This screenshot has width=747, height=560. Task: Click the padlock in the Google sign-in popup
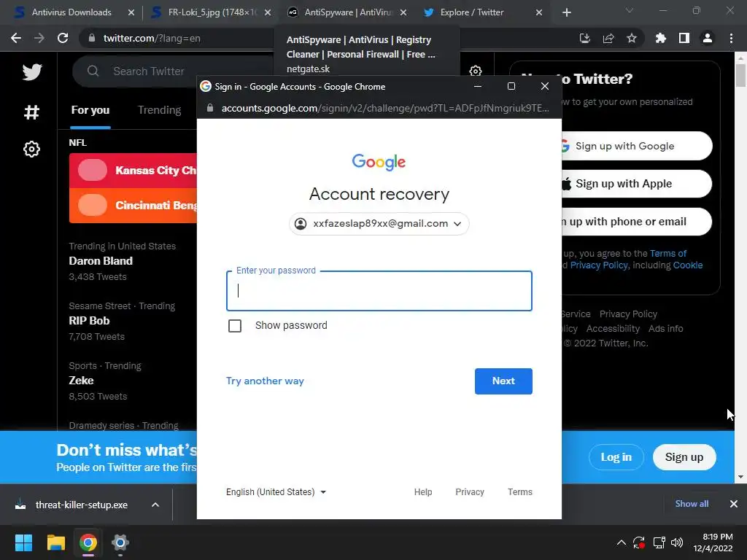[210, 108]
